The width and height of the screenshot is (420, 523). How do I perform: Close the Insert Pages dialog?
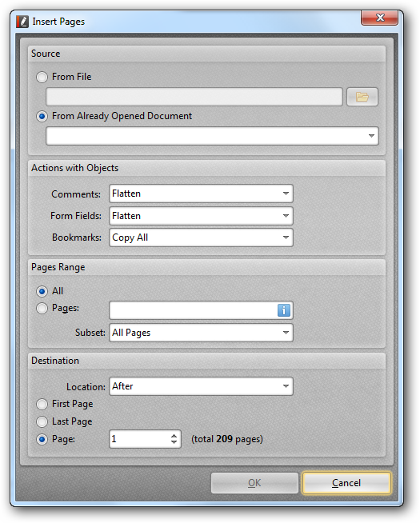[x=380, y=18]
